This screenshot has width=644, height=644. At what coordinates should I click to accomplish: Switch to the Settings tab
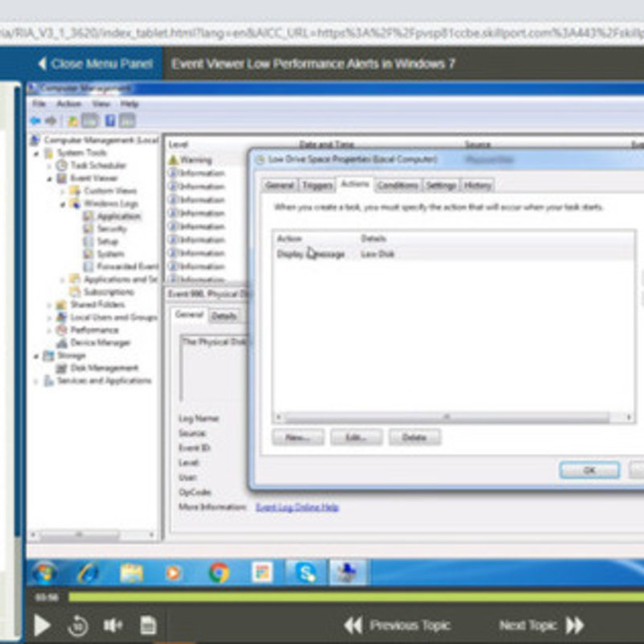441,186
